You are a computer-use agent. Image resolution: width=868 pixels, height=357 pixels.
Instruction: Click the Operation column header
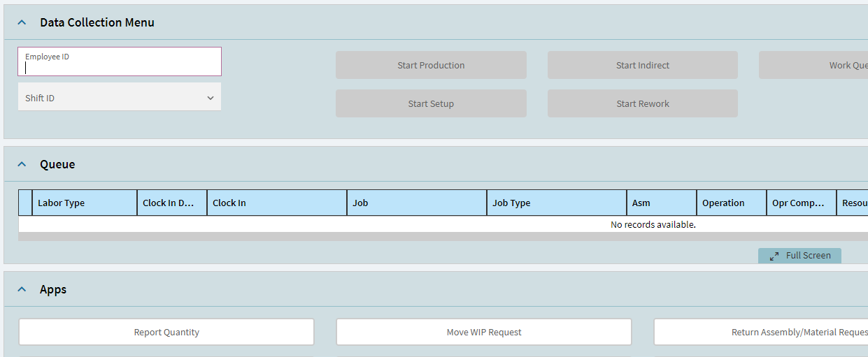pyautogui.click(x=732, y=203)
